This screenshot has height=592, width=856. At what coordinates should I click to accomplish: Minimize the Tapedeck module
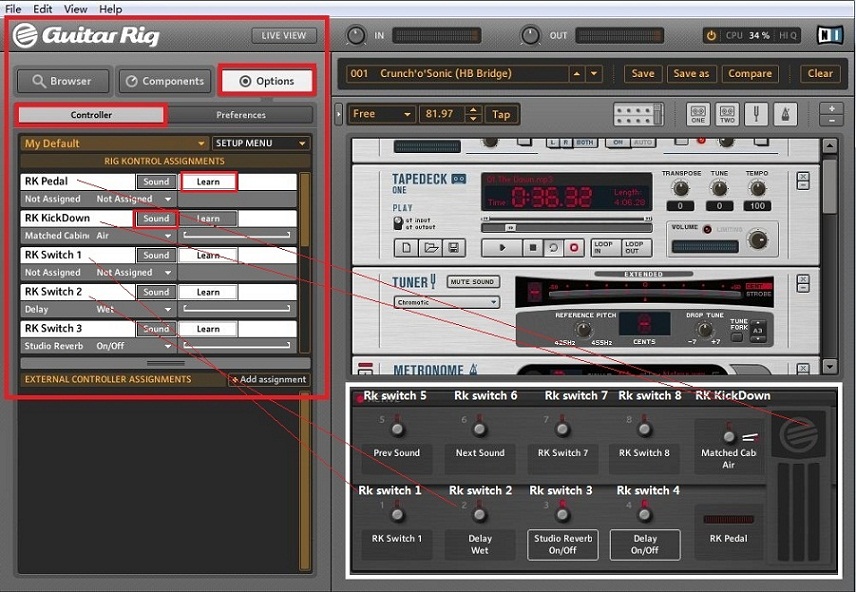(803, 185)
